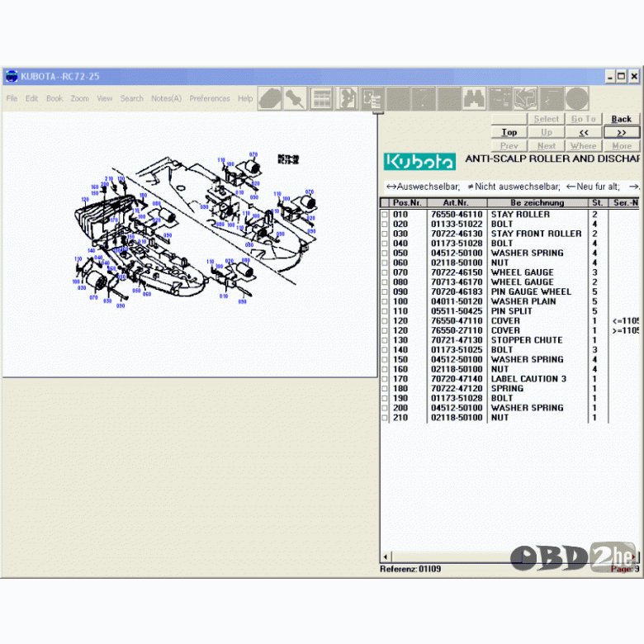This screenshot has height=644, width=644.
Task: Open the Search menu
Action: coord(132,98)
